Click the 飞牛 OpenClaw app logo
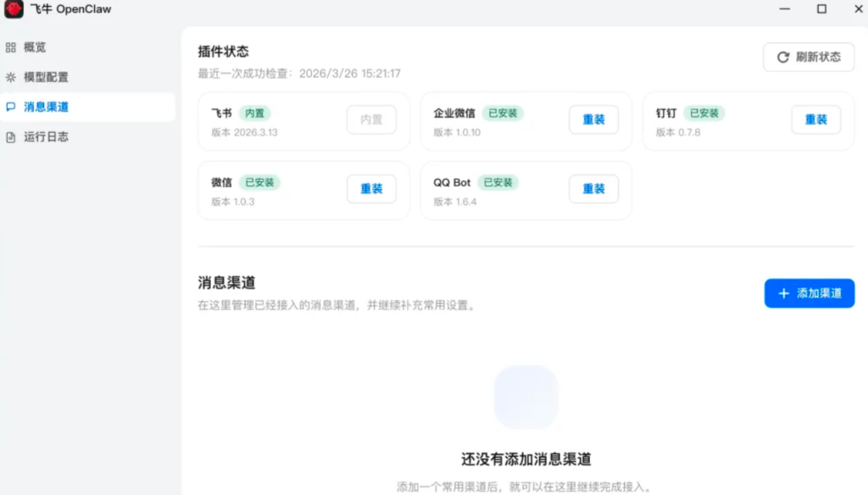The image size is (868, 495). tap(14, 9)
